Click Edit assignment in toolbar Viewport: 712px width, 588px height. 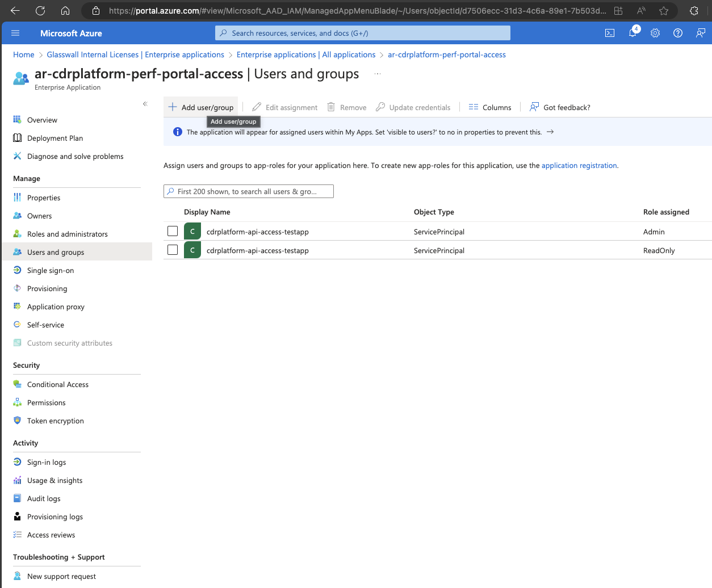[x=285, y=107]
